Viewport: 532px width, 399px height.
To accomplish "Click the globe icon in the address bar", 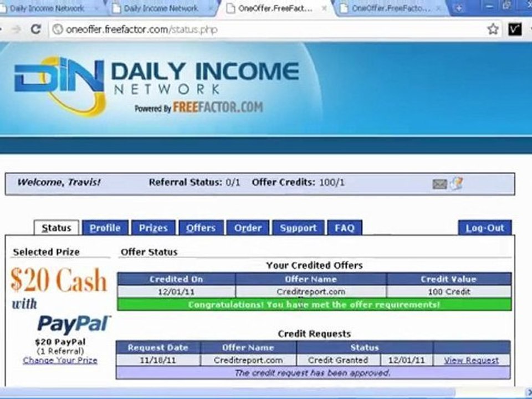I will click(58, 29).
